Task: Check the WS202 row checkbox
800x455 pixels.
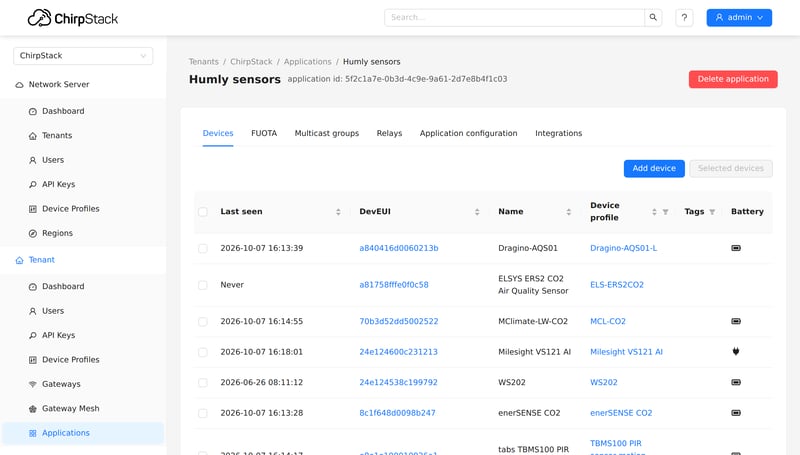Action: pos(203,383)
